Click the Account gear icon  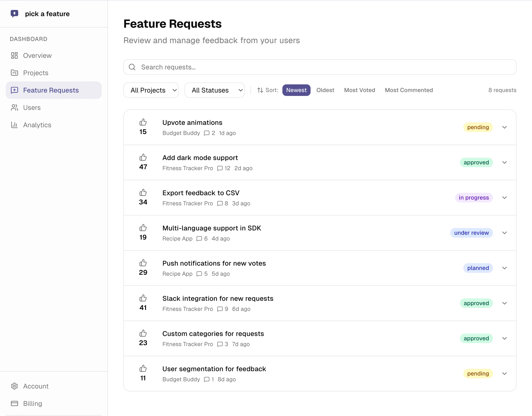14,386
